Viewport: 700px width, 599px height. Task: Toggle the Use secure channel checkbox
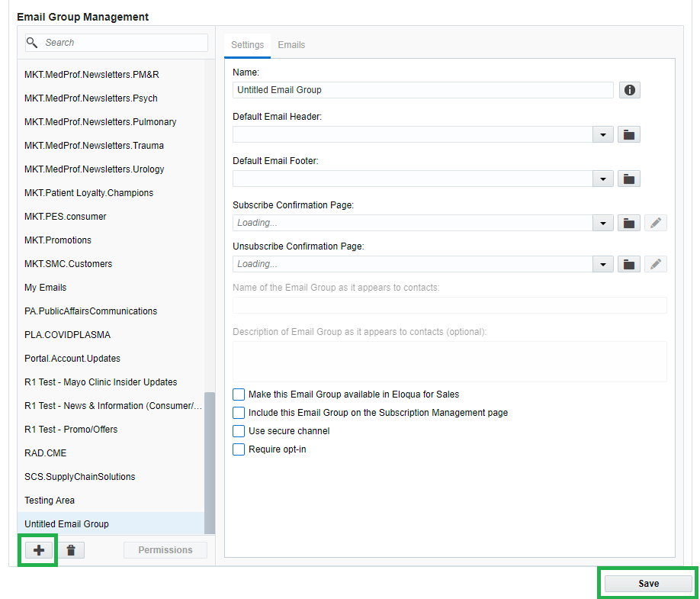tap(239, 431)
